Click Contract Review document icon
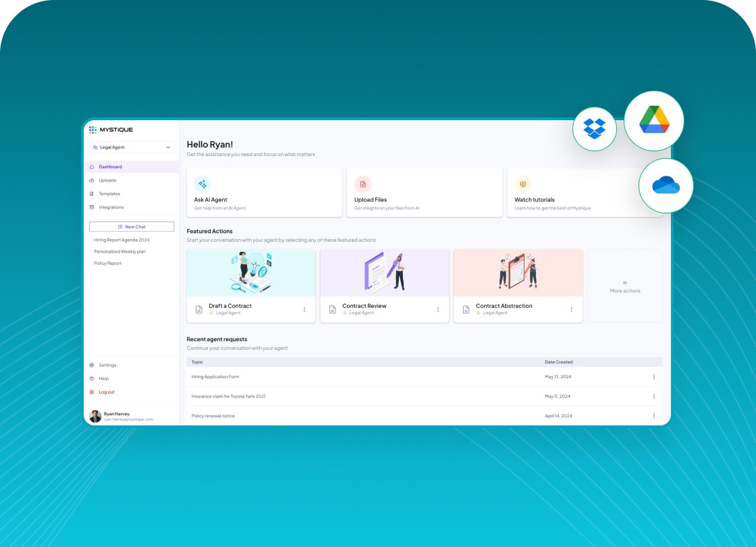Viewport: 756px width, 547px height. tap(332, 310)
